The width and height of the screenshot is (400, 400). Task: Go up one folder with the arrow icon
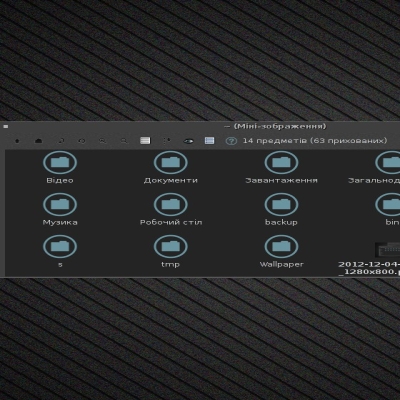(17, 141)
